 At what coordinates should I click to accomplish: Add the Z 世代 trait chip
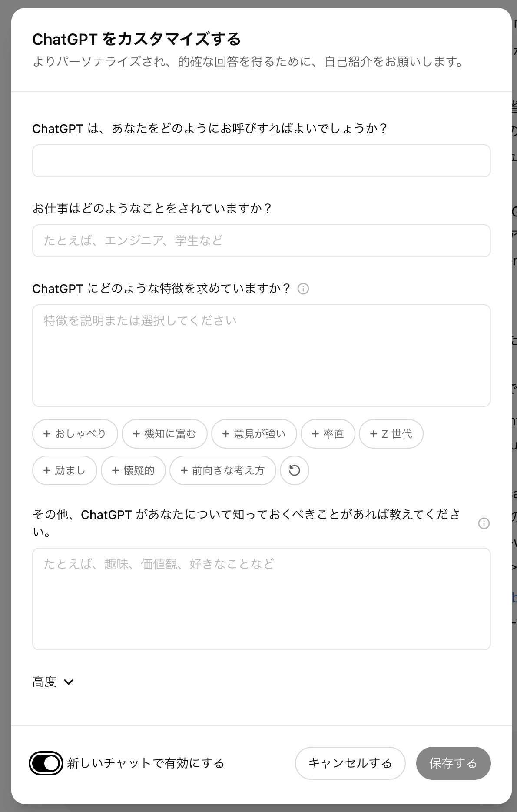coord(391,434)
